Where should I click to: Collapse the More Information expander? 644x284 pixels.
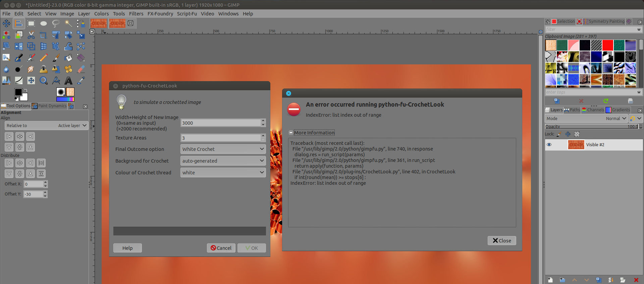291,133
